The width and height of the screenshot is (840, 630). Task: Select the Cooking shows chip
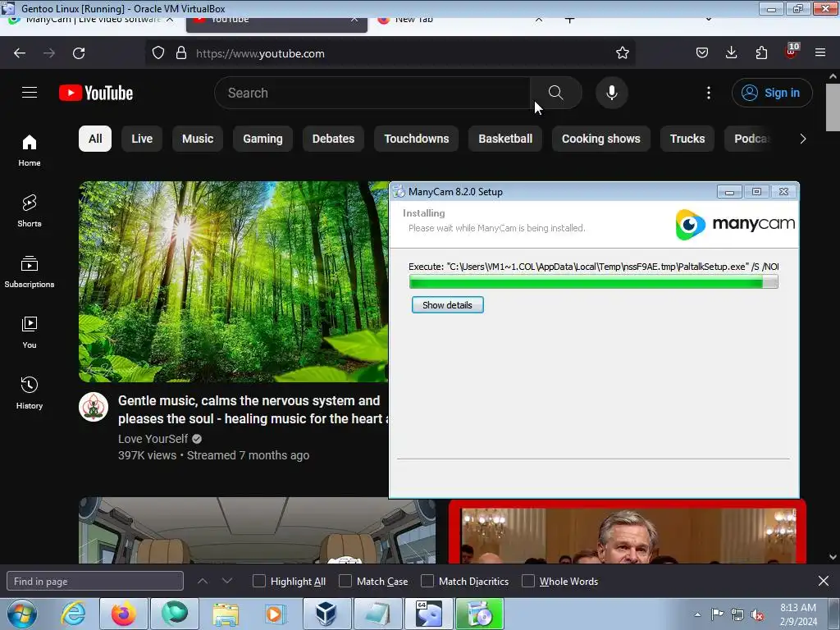tap(601, 139)
